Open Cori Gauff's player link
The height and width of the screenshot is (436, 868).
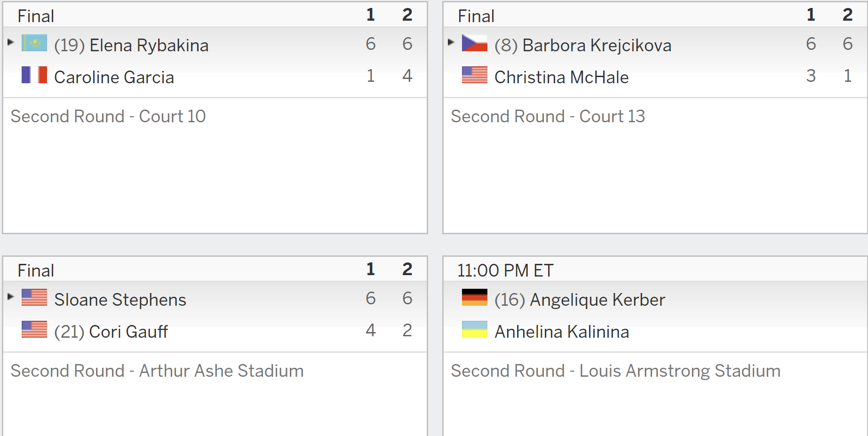click(128, 332)
